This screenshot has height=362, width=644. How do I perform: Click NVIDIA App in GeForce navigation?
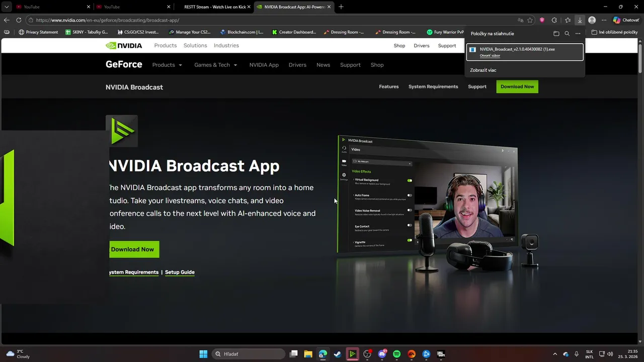(264, 65)
